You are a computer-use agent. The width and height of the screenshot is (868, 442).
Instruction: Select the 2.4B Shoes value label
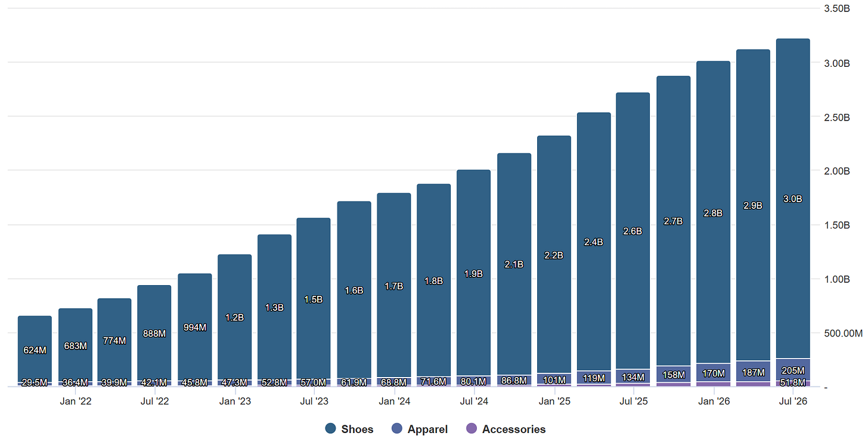(x=593, y=242)
